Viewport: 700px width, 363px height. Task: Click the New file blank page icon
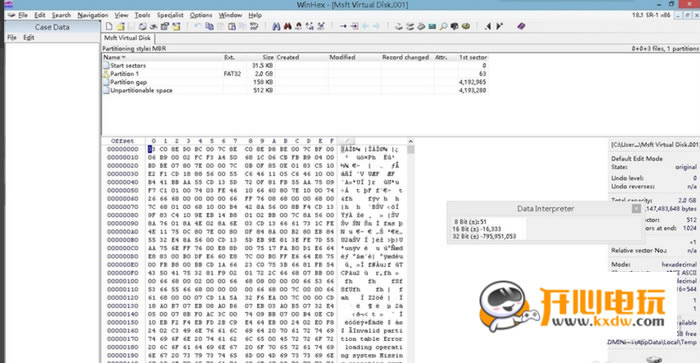[x=109, y=27]
